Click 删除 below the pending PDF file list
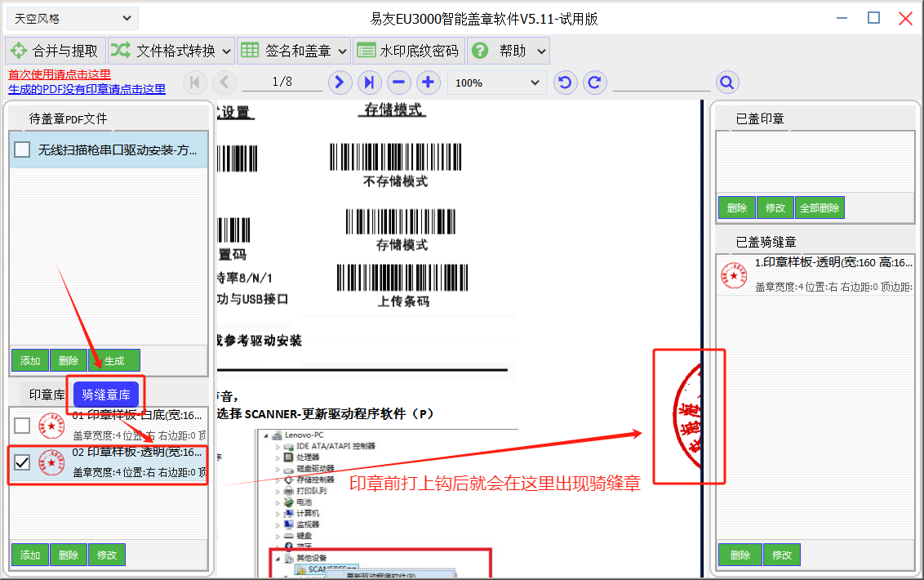The width and height of the screenshot is (924, 580). pyautogui.click(x=69, y=360)
